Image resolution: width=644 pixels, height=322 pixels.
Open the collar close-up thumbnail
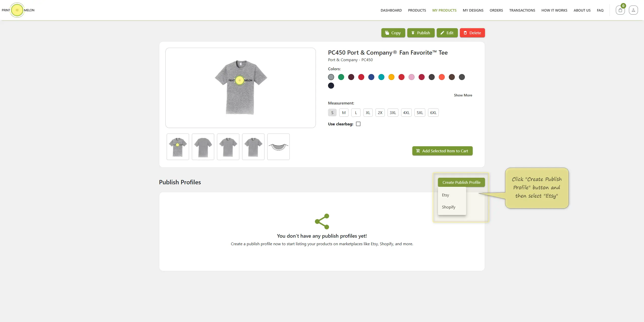click(278, 147)
